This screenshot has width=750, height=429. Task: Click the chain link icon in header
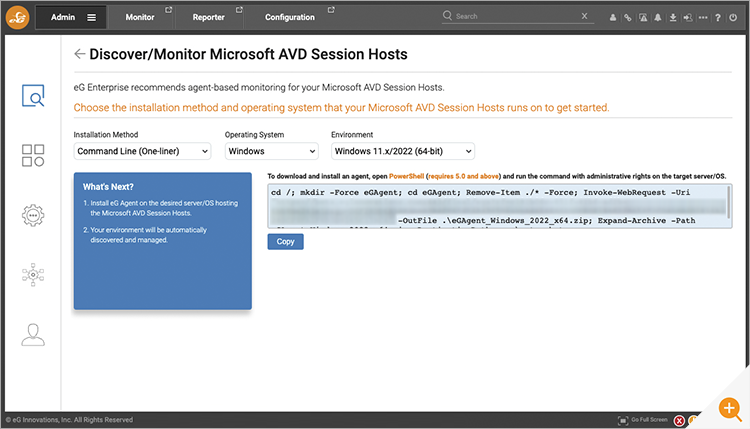(x=628, y=18)
